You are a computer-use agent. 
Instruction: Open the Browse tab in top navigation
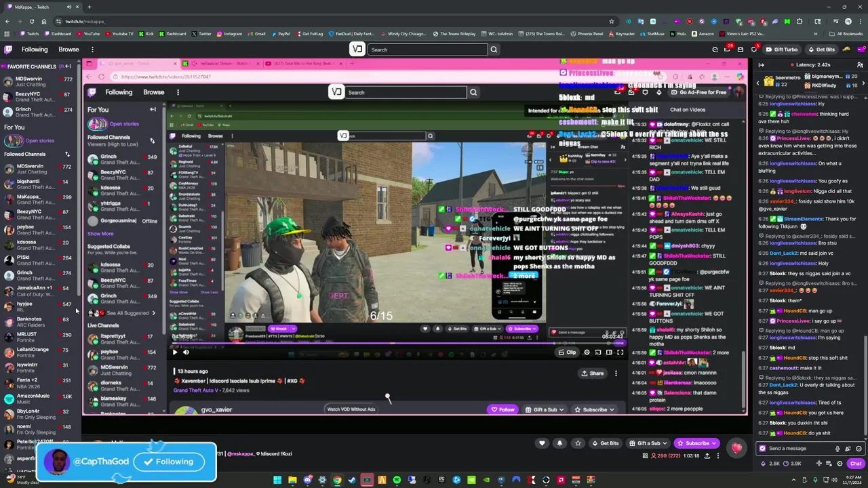point(68,49)
